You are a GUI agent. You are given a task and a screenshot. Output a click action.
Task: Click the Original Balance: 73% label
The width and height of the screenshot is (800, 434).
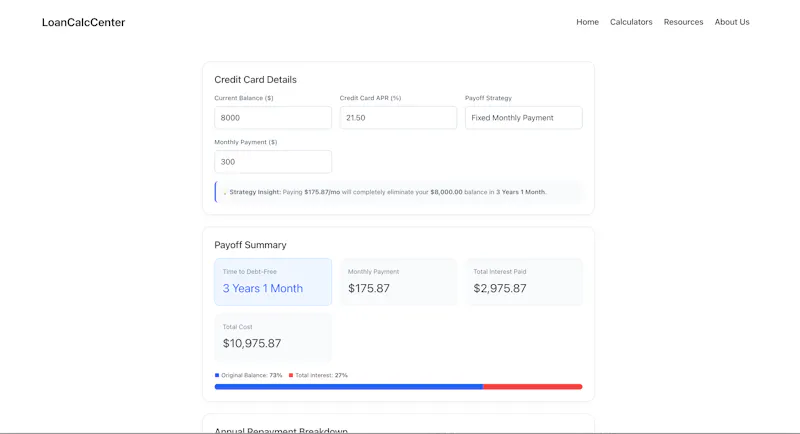coord(252,375)
